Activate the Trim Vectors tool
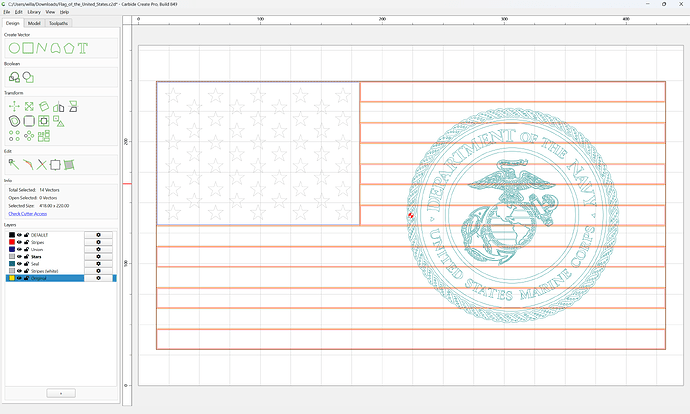This screenshot has width=690, height=414. [41, 165]
